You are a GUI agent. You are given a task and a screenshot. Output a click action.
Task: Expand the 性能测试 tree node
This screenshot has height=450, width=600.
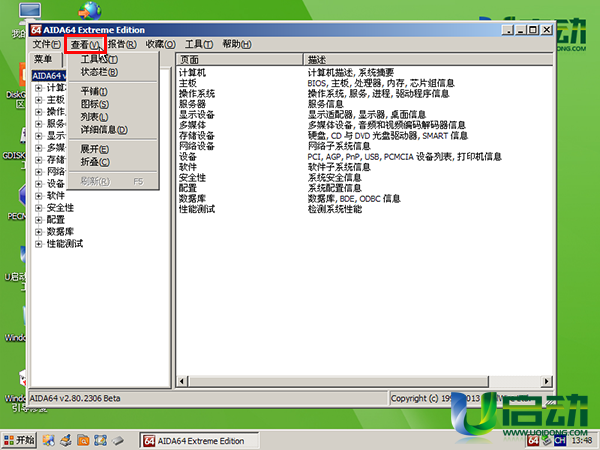tap(38, 244)
